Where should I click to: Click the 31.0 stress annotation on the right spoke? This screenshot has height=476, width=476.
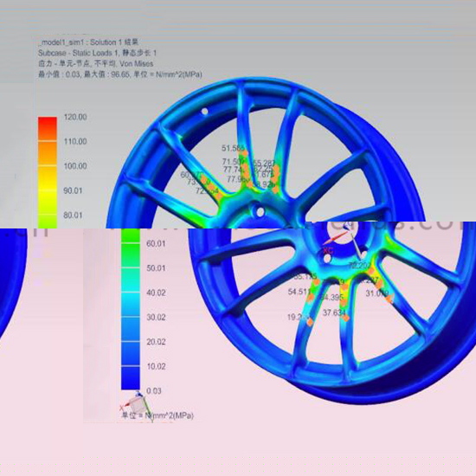coord(377,293)
